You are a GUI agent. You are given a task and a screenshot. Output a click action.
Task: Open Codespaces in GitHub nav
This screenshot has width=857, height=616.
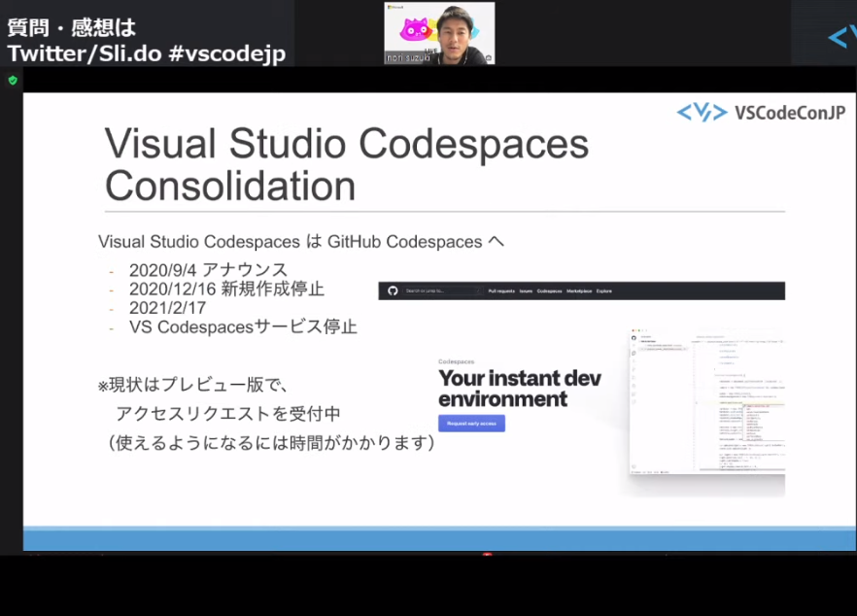(x=549, y=291)
